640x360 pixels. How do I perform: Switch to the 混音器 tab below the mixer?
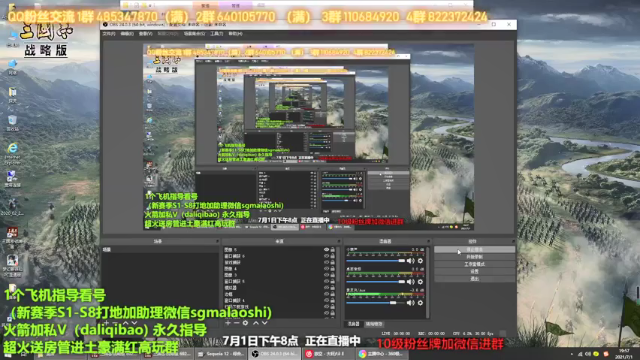pyautogui.click(x=353, y=324)
